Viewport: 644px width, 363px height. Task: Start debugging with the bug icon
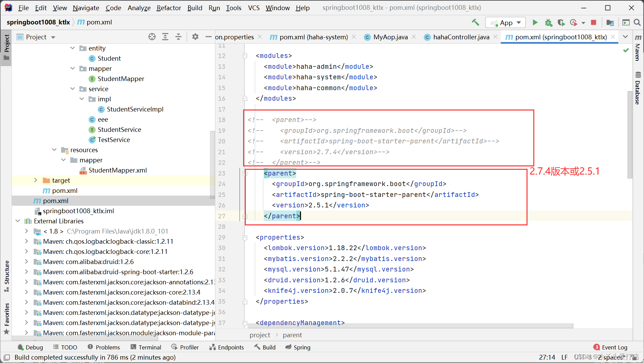click(548, 22)
